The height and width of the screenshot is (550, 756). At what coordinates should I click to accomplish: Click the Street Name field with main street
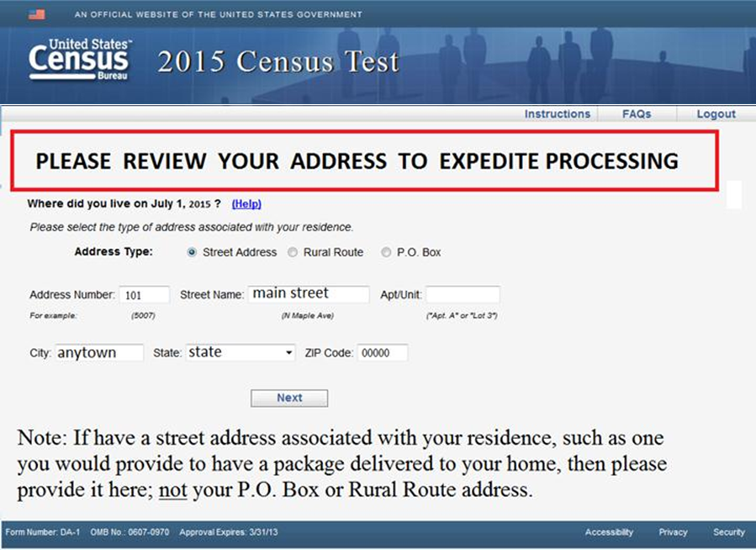pyautogui.click(x=309, y=294)
